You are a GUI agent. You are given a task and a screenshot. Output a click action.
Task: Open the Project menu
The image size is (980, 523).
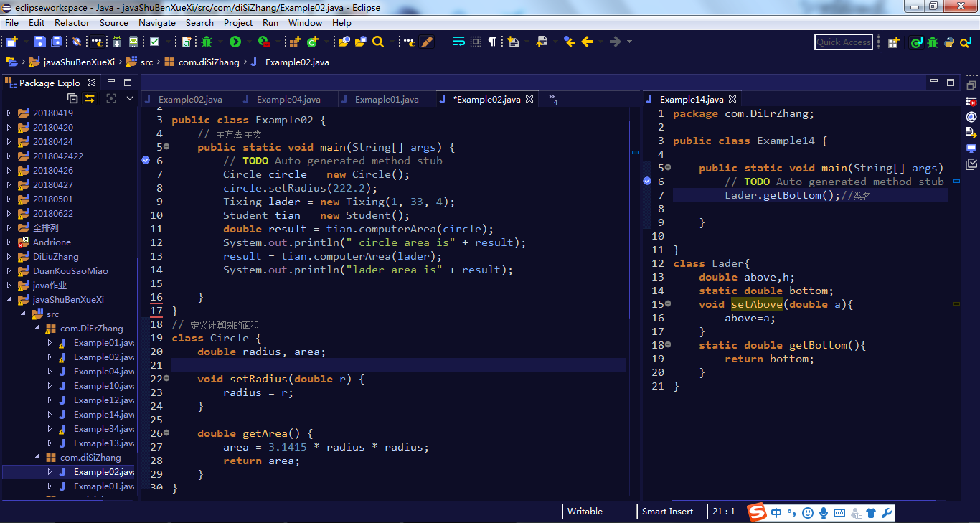point(238,22)
